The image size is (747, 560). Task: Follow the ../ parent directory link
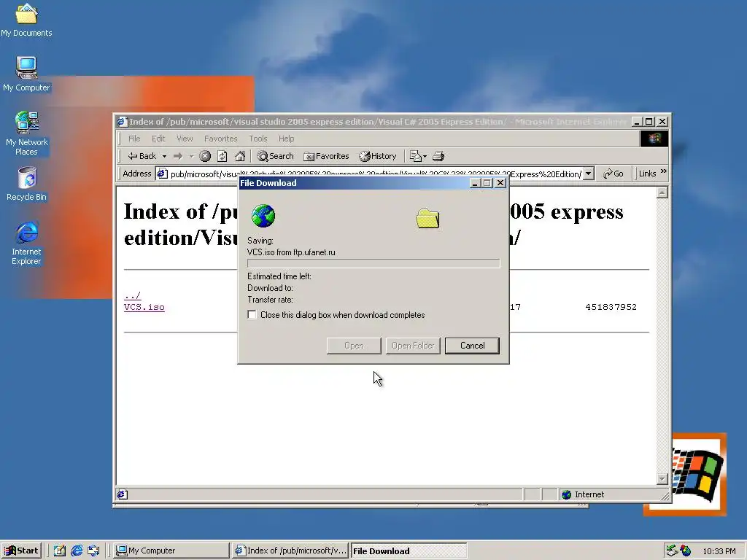point(133,296)
